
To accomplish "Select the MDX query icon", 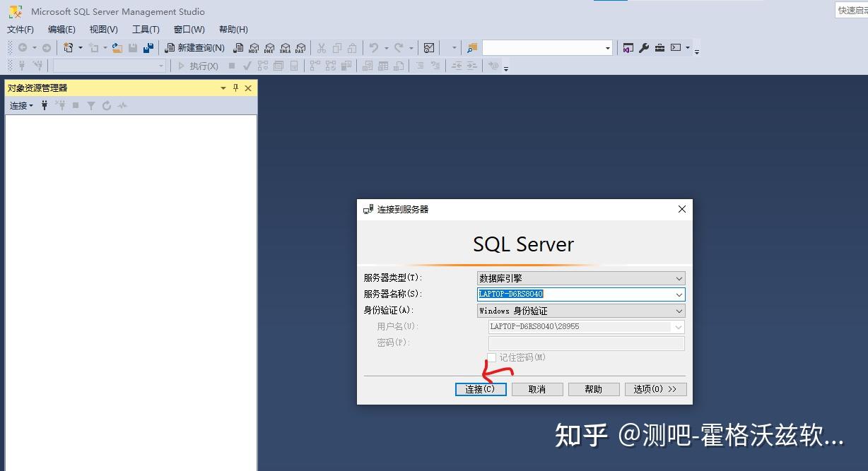I will pos(254,47).
